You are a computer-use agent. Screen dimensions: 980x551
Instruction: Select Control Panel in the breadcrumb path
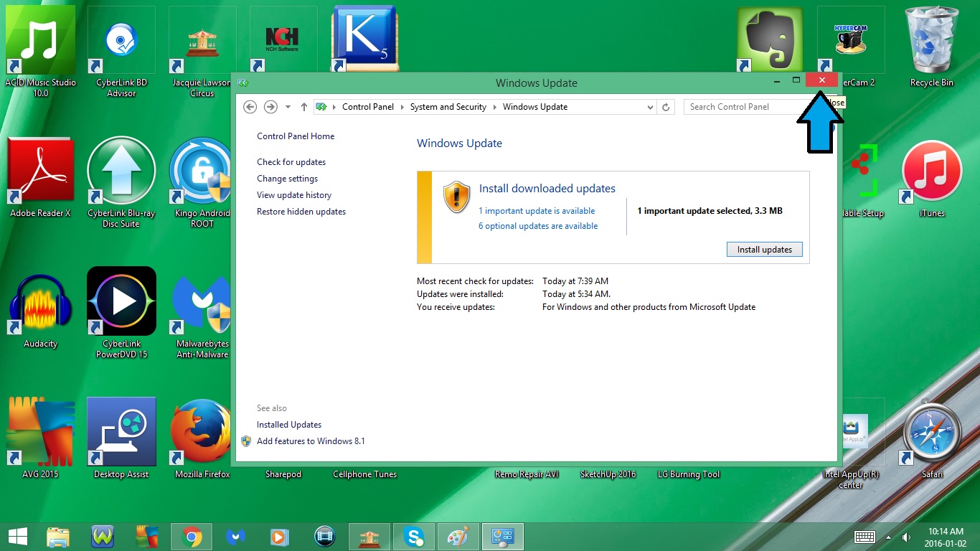click(x=368, y=107)
